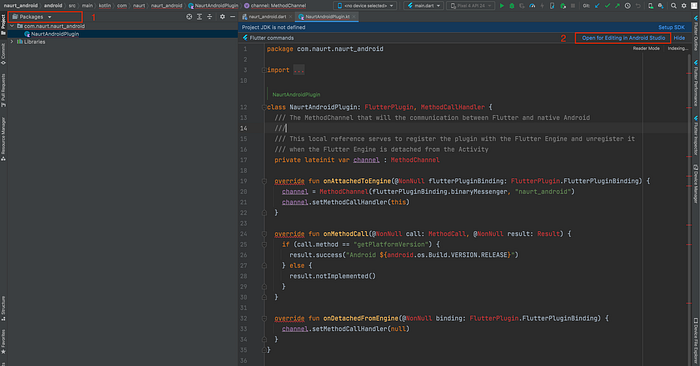Start debugging with the green bug icon
Image resolution: width=700 pixels, height=366 pixels.
tap(512, 6)
